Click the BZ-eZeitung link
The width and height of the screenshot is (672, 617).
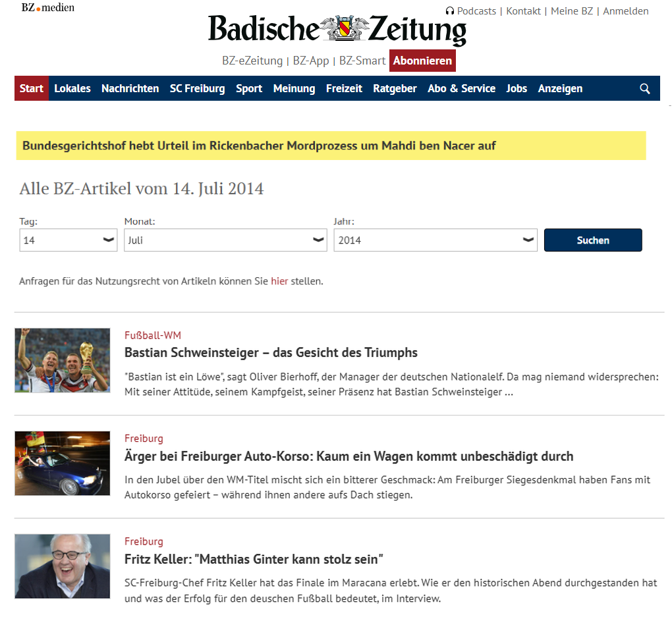[253, 60]
